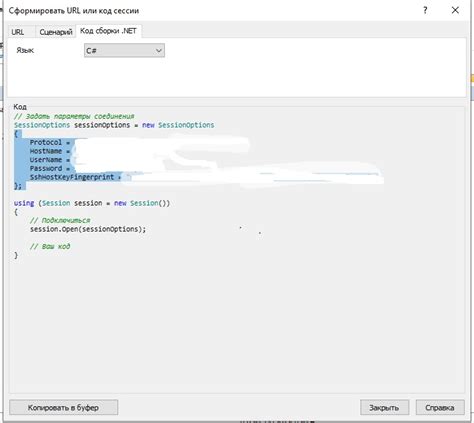Screen dimensions: 474x423
Task: Open the Сценарий tab
Action: (x=56, y=32)
